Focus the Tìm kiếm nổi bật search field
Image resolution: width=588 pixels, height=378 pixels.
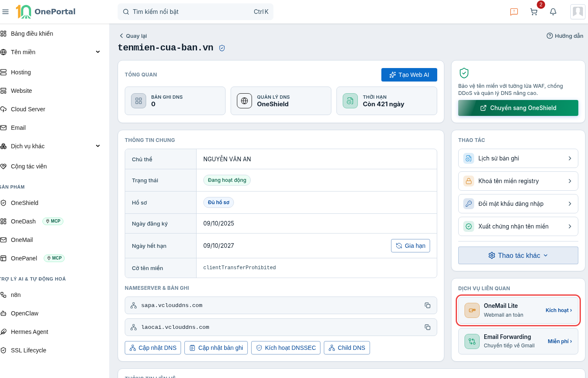(195, 12)
